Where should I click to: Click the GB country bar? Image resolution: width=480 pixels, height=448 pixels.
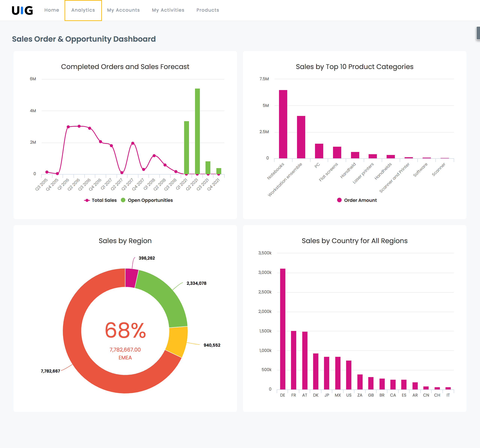pyautogui.click(x=371, y=383)
